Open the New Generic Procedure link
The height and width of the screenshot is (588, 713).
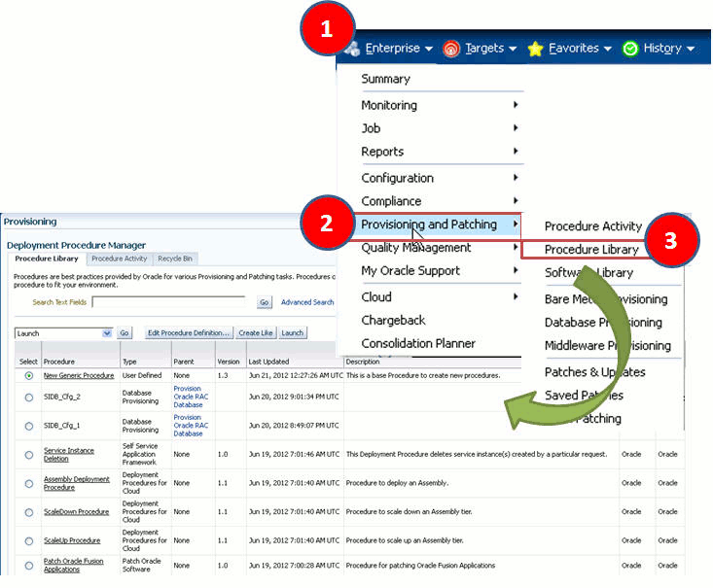coord(79,375)
